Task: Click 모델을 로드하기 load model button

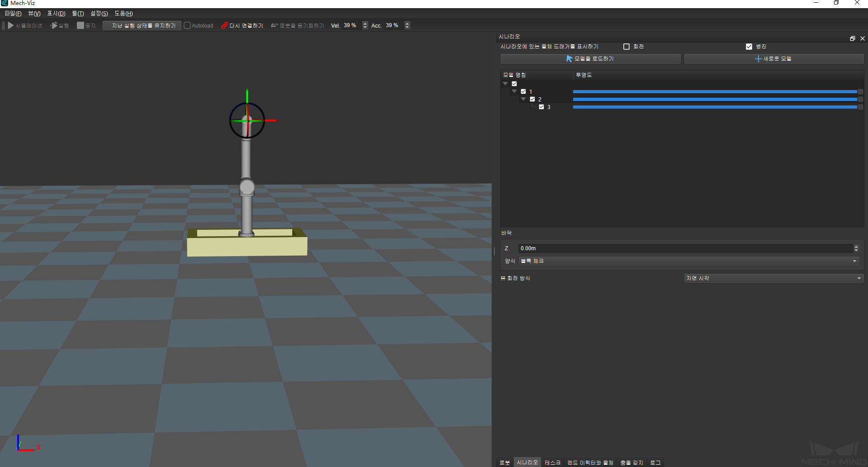Action: (x=590, y=59)
